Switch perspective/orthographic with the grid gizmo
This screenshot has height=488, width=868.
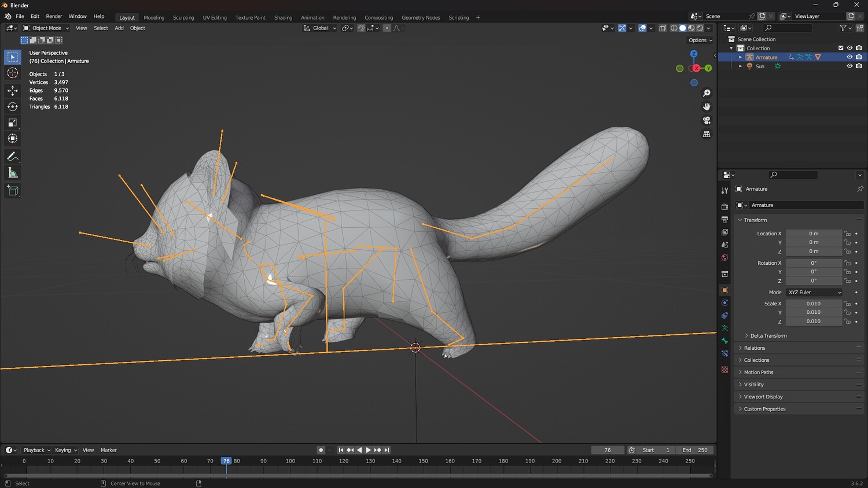click(707, 134)
